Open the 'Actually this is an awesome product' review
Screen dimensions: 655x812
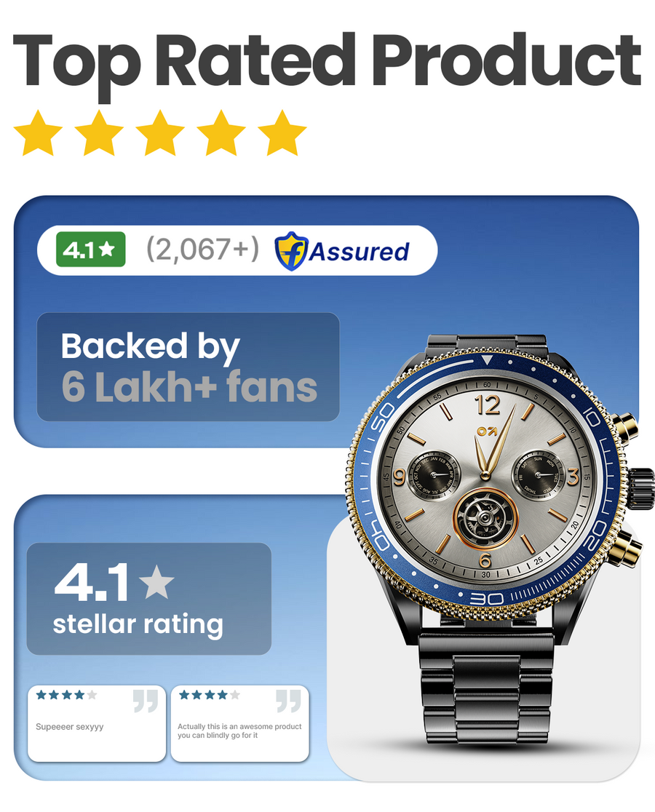pos(239,723)
